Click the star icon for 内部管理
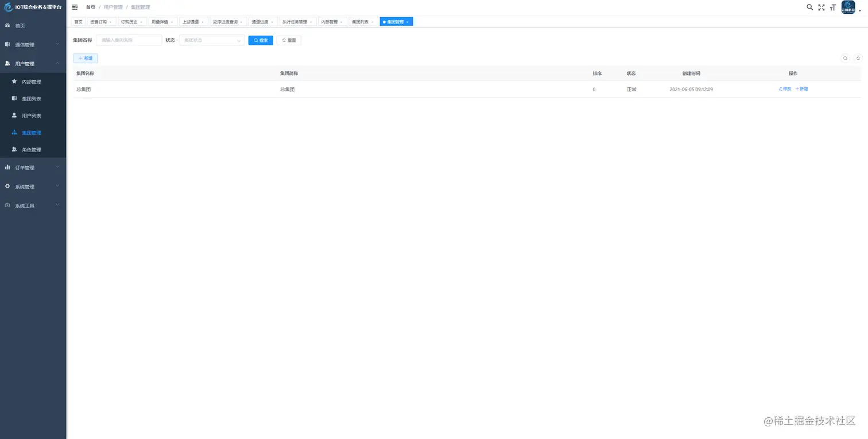The image size is (868, 439). (14, 81)
